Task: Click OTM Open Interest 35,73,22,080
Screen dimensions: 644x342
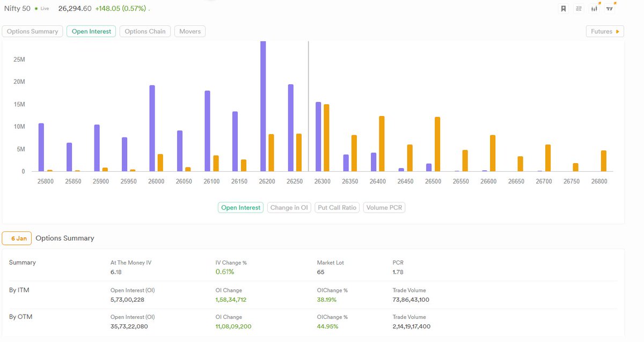Action: point(129,326)
